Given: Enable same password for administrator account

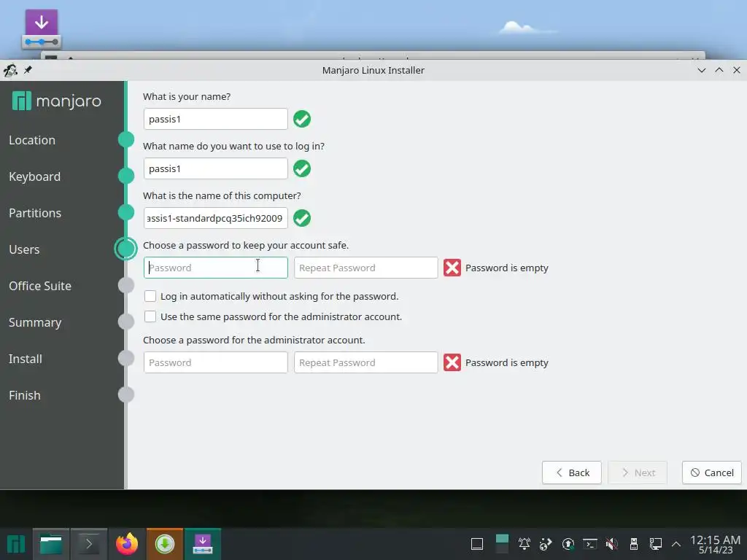Looking at the screenshot, I should [150, 316].
